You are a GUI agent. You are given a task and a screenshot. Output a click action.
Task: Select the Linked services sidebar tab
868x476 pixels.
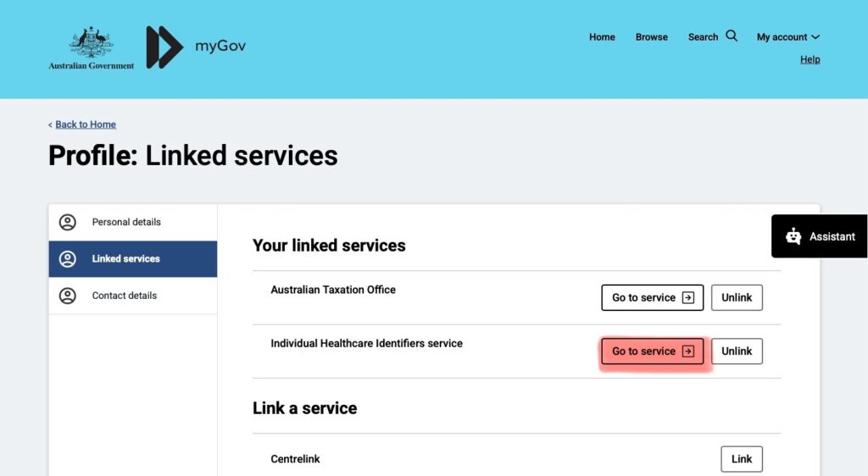point(133,258)
